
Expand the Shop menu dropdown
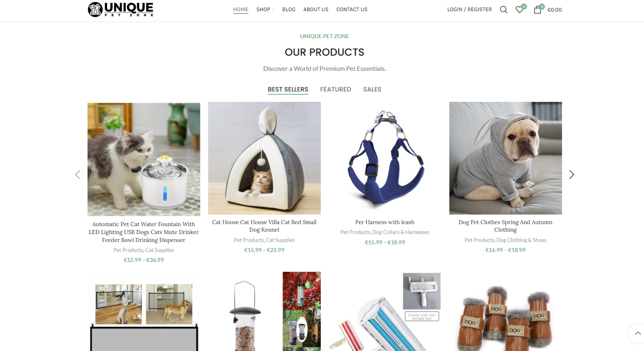(x=265, y=9)
